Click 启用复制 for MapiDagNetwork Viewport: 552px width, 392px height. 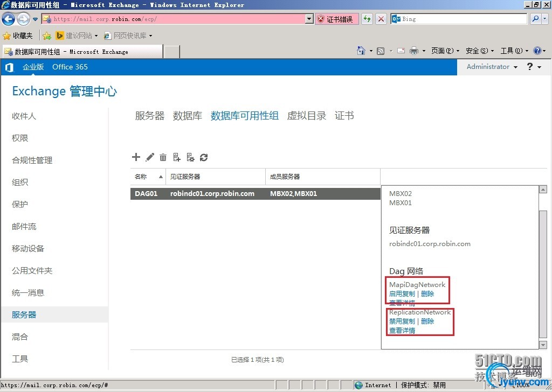click(402, 294)
